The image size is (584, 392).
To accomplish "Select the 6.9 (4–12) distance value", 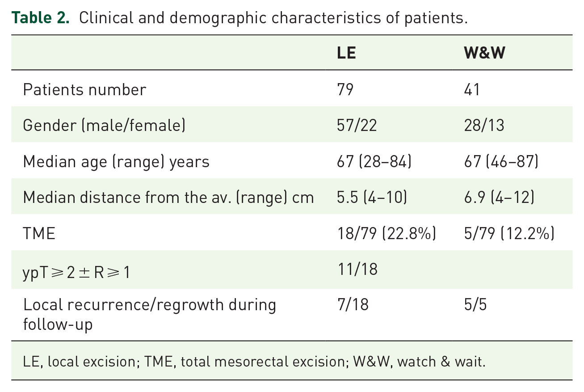I will [x=499, y=197].
